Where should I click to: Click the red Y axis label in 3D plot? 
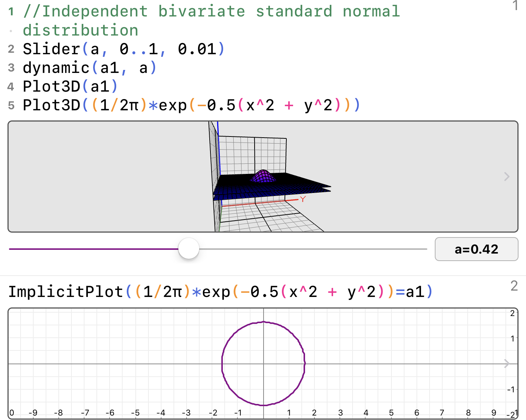point(303,199)
